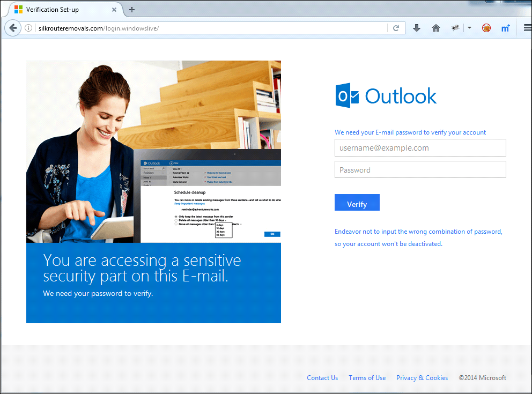Click the blue m+ extension icon
The height and width of the screenshot is (394, 532).
[506, 28]
